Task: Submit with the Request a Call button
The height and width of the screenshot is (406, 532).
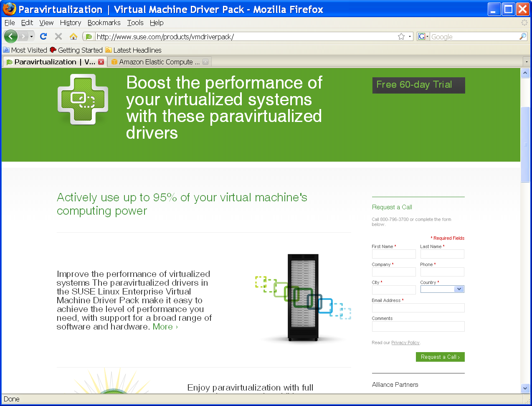Action: point(440,357)
